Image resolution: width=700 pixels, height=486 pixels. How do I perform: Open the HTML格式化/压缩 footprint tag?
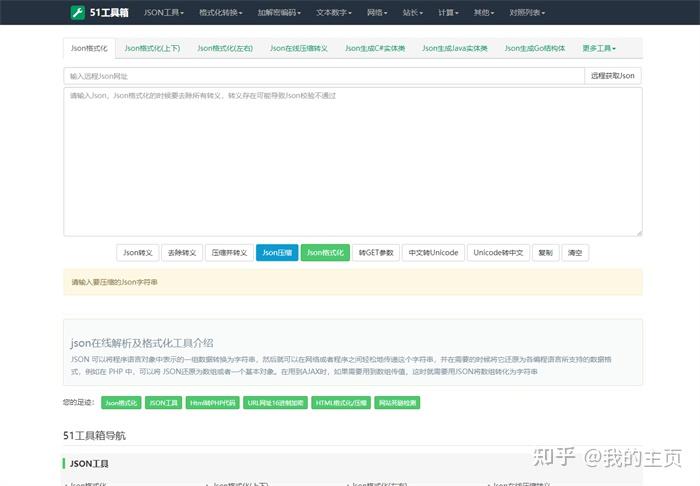click(x=341, y=403)
